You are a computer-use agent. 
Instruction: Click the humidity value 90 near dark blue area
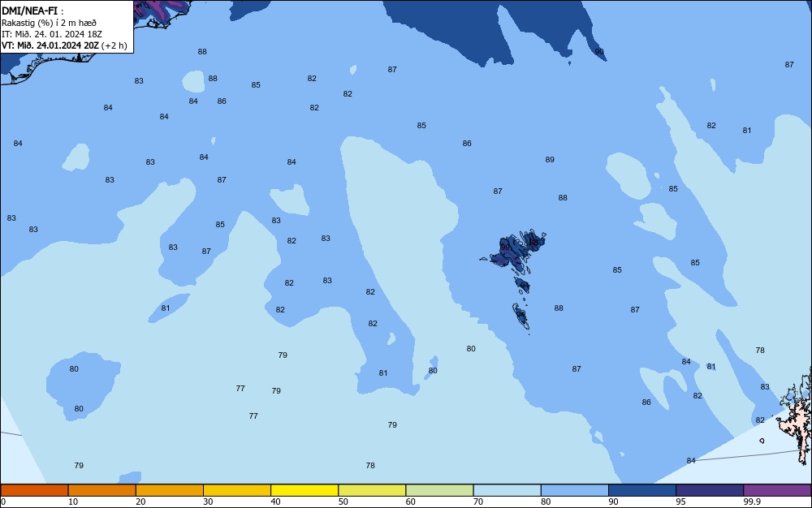click(599, 52)
